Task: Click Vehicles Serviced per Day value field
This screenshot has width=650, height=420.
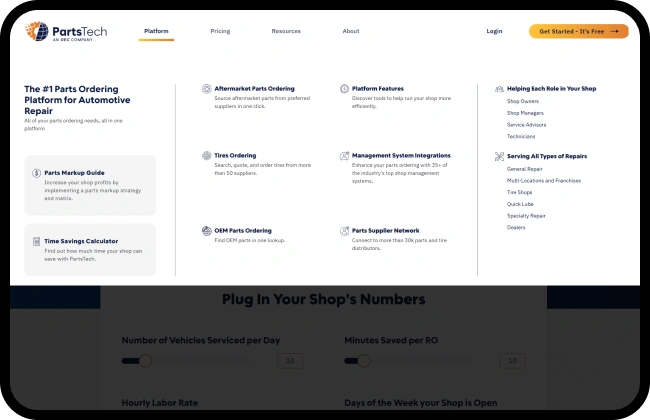Action: pyautogui.click(x=290, y=361)
